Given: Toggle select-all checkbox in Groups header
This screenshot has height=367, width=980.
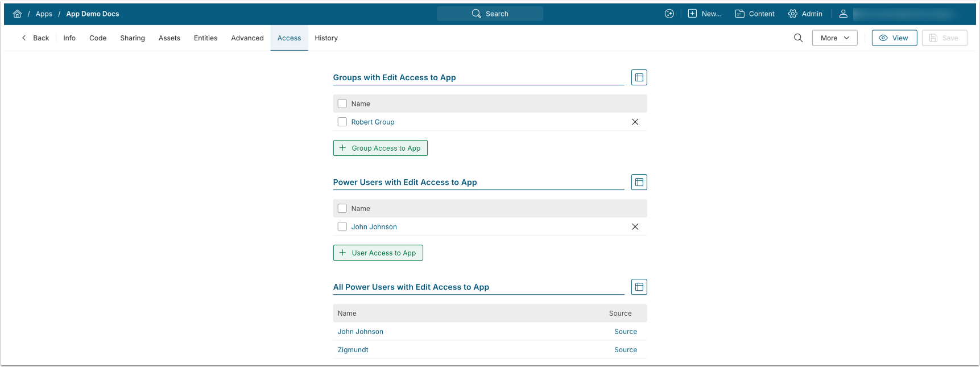Looking at the screenshot, I should [342, 104].
